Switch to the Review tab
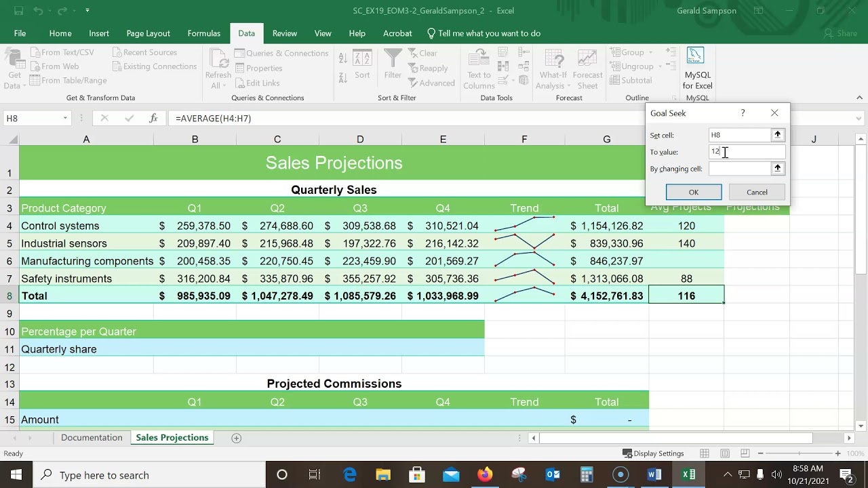 [x=285, y=33]
